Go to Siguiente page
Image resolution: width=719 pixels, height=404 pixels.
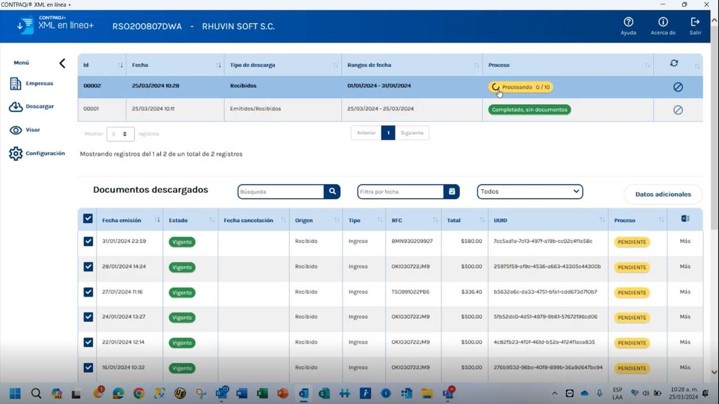[x=412, y=133]
